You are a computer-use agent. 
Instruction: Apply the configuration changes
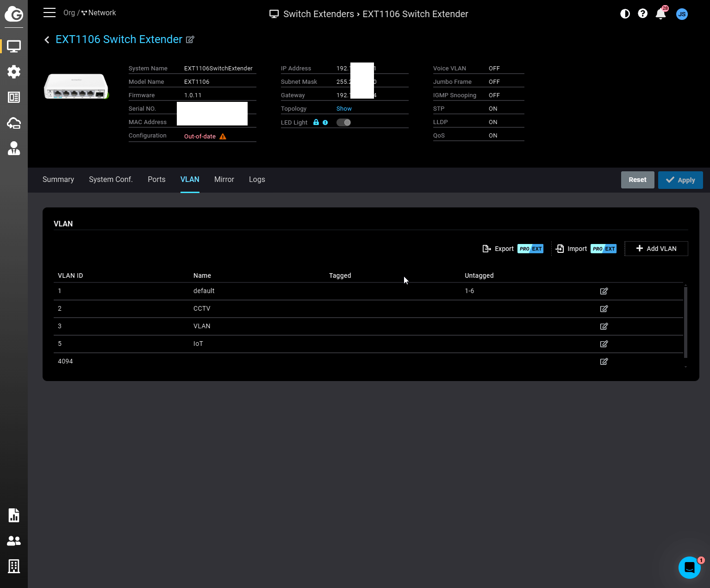[x=680, y=180]
